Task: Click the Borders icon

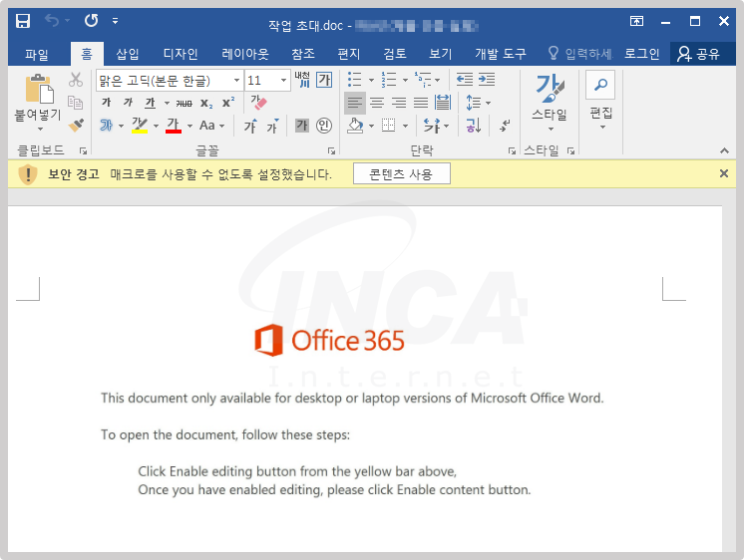Action: [389, 126]
